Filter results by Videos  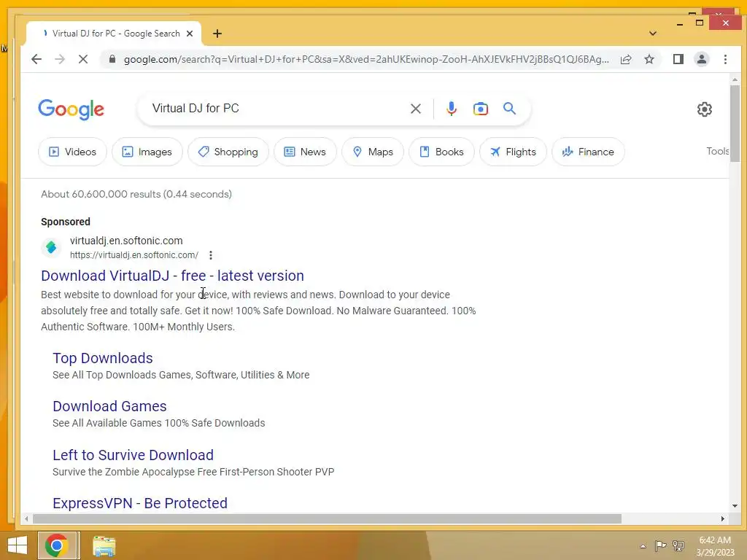pyautogui.click(x=72, y=152)
